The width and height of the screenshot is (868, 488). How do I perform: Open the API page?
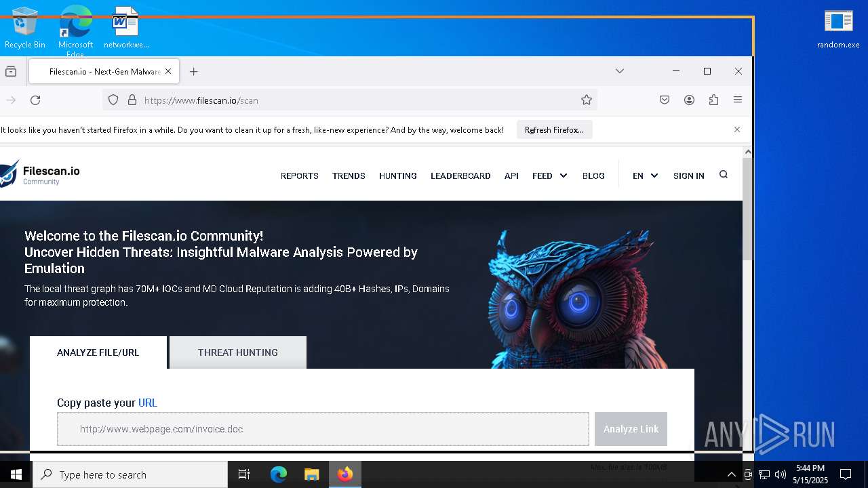point(511,176)
